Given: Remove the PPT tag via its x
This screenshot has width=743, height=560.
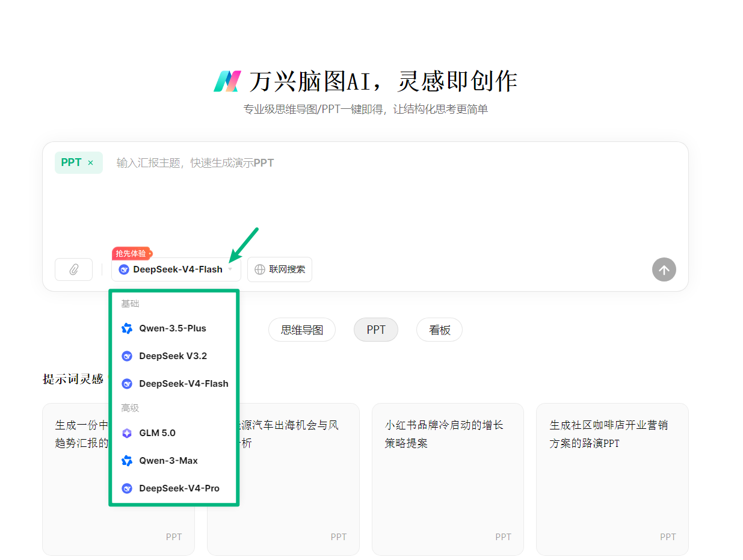Looking at the screenshot, I should 90,163.
